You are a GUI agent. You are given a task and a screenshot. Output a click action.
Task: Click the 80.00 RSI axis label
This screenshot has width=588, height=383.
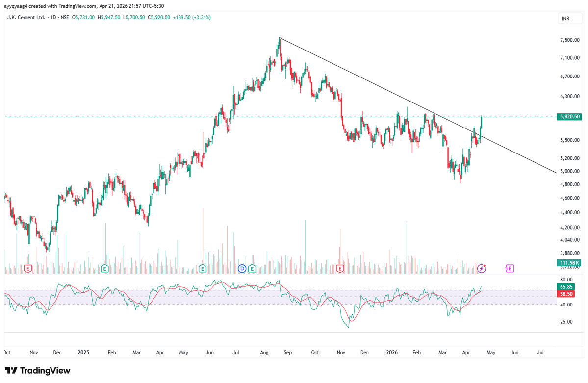[x=566, y=280]
